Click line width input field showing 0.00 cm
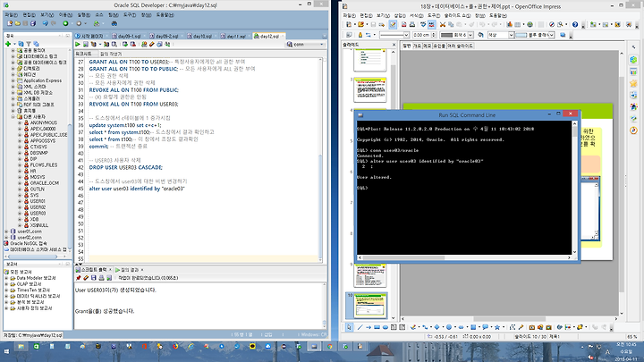The image size is (644, 362). click(x=421, y=35)
